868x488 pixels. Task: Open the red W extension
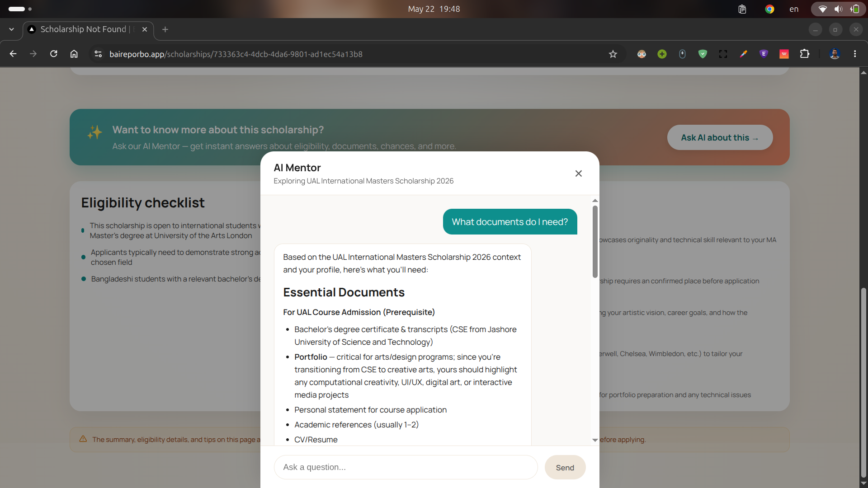coord(784,54)
